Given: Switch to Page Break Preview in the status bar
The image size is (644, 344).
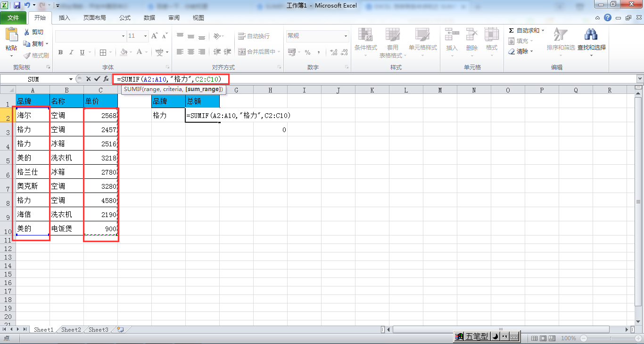Looking at the screenshot, I should click(552, 338).
